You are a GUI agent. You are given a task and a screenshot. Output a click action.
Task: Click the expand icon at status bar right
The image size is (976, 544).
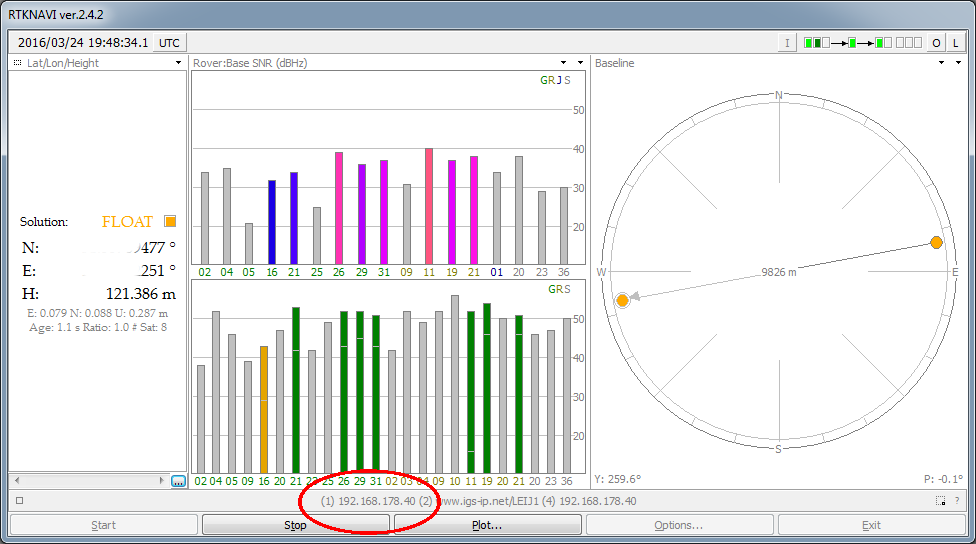(940, 501)
